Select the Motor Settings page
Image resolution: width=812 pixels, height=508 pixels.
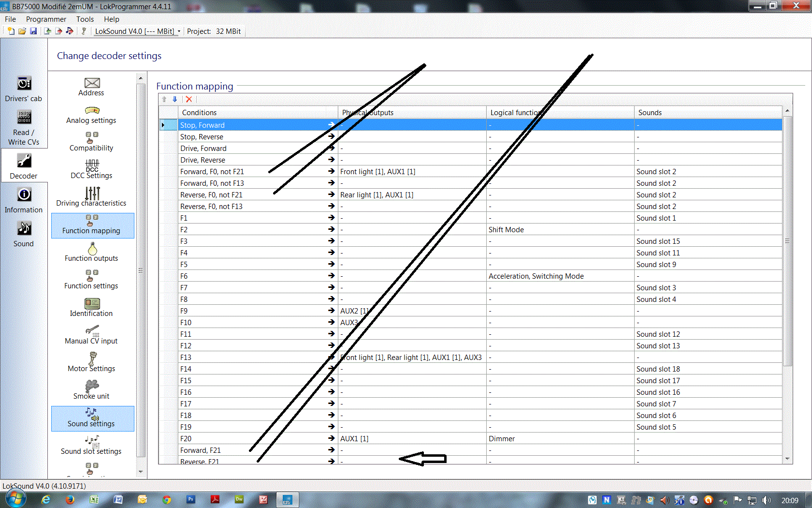tap(91, 362)
